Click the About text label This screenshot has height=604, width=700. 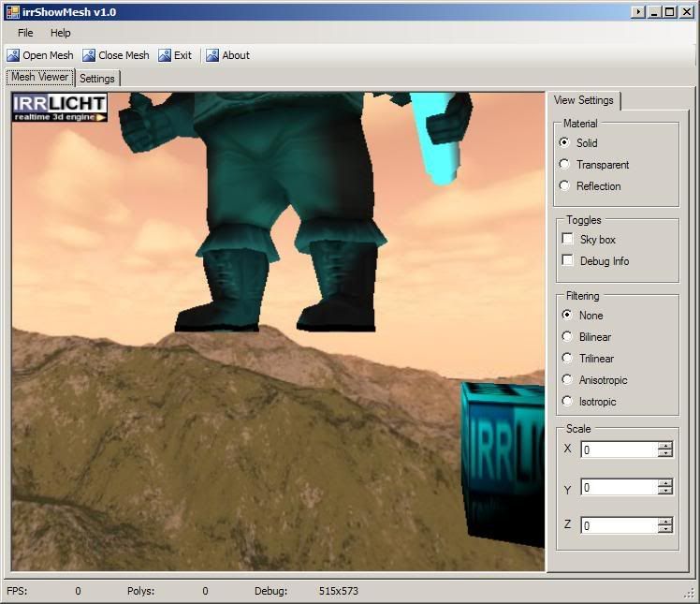pos(236,55)
